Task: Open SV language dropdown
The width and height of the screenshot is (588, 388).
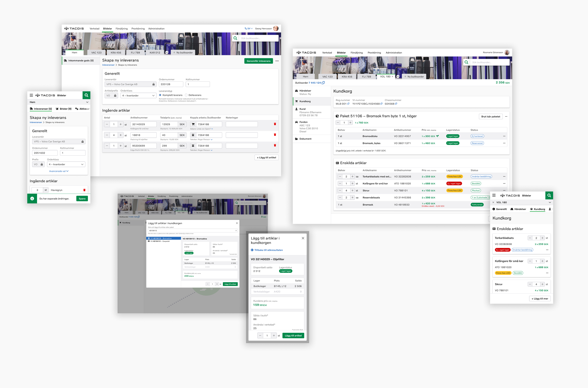Action: pyautogui.click(x=248, y=28)
